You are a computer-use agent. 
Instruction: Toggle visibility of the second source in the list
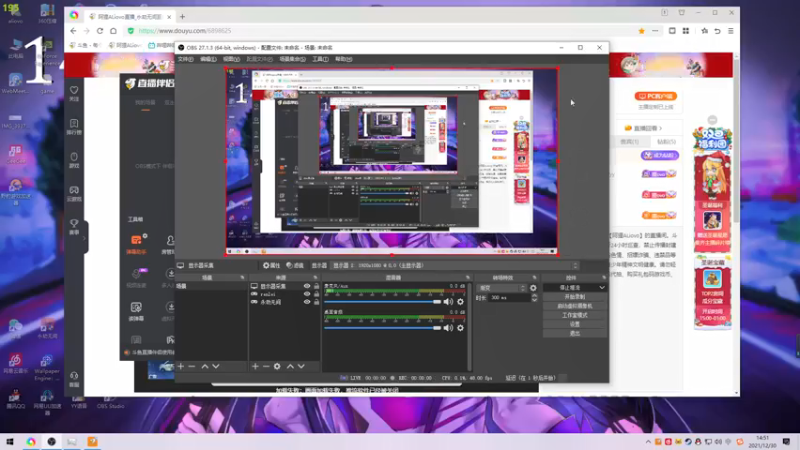pyautogui.click(x=307, y=294)
